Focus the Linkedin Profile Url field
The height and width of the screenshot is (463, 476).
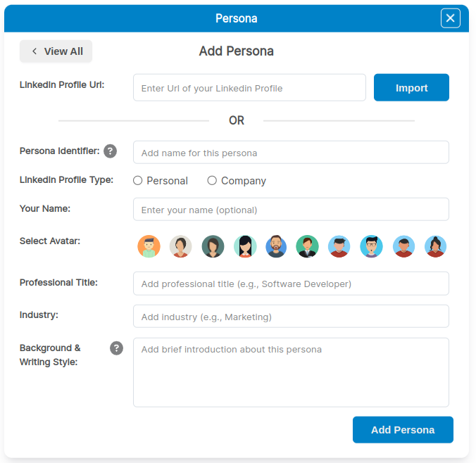tap(249, 87)
